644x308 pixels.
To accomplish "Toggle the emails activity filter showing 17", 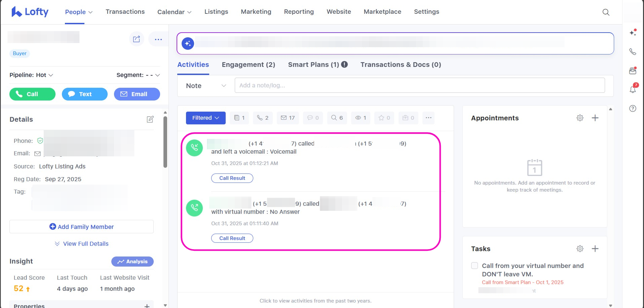I will 288,118.
